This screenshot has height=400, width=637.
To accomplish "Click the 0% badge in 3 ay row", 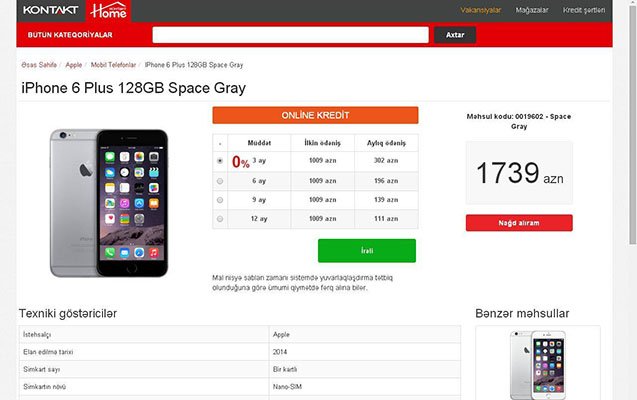I will coord(240,162).
